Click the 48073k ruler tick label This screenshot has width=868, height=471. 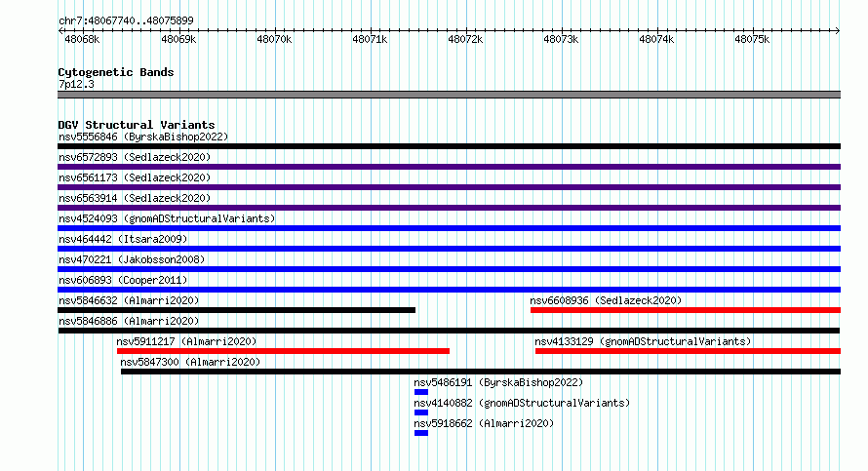click(x=561, y=39)
